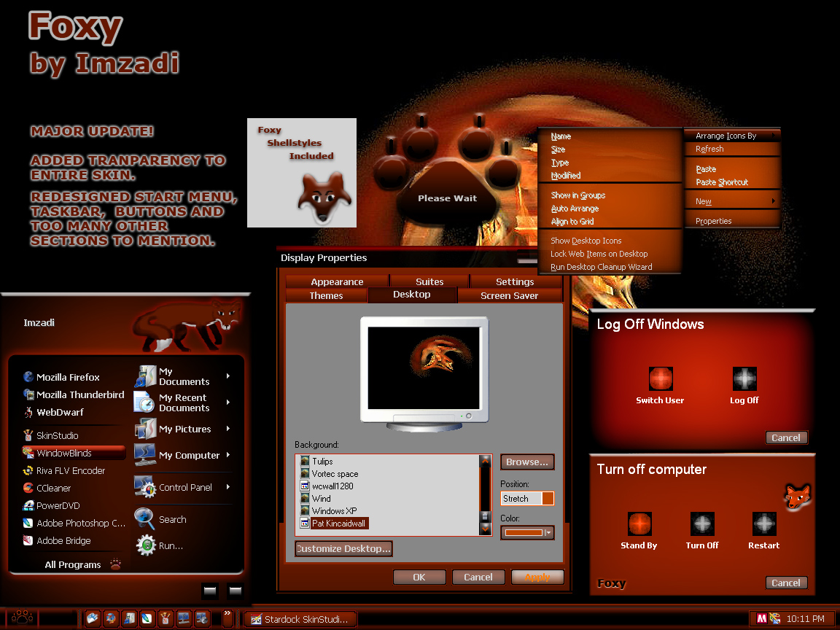Choose Refresh from the context menu

[709, 149]
